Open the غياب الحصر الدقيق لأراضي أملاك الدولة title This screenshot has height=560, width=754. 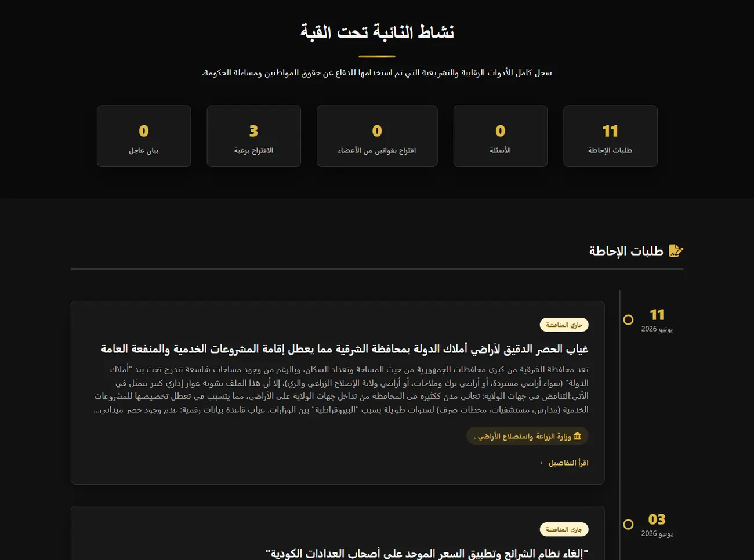(345, 349)
